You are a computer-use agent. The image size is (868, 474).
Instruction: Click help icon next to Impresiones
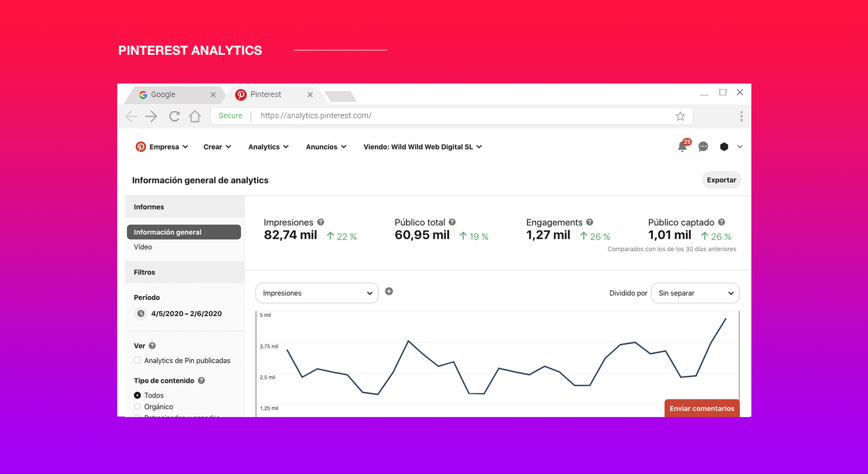[x=321, y=222]
